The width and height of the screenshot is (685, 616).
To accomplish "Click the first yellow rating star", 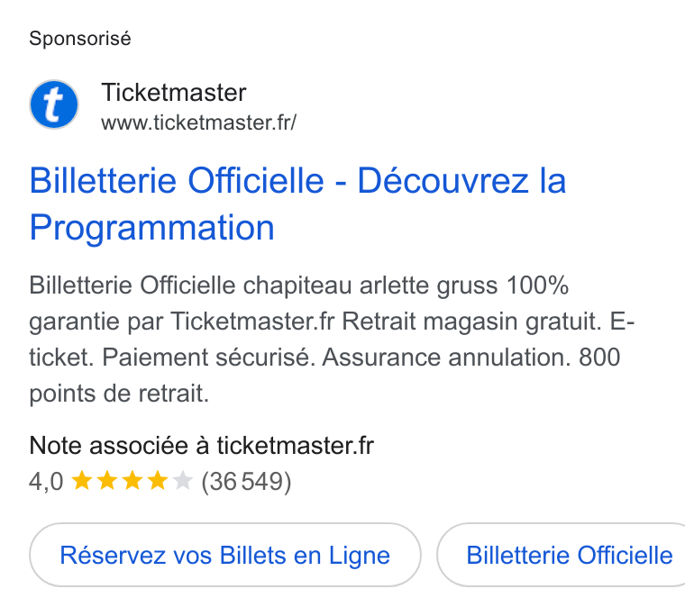I will coord(82,481).
